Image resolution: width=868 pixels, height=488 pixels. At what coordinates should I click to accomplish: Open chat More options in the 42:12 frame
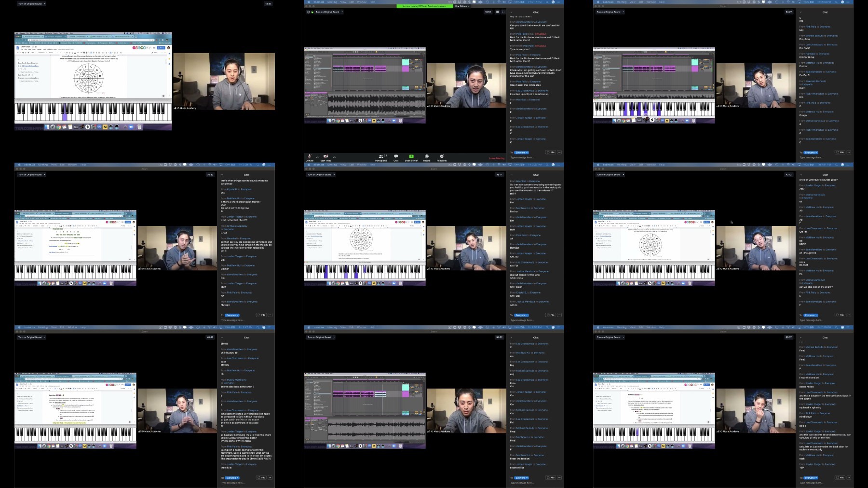coord(849,315)
